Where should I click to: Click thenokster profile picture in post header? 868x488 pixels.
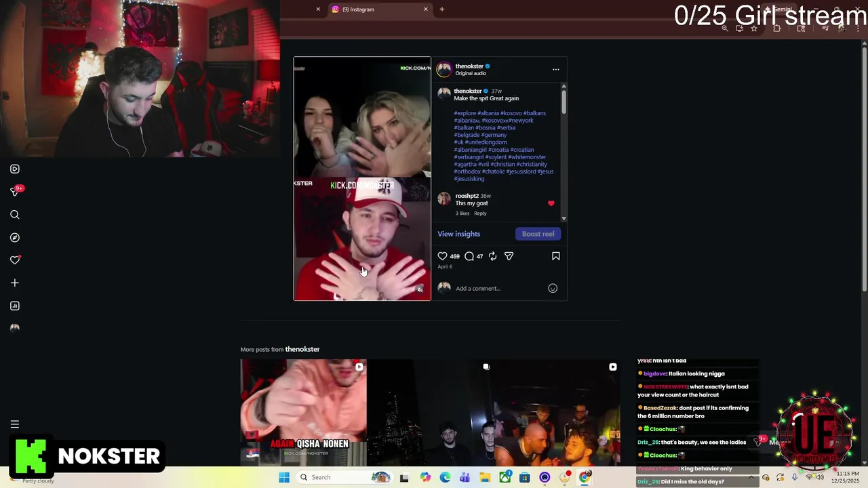444,69
